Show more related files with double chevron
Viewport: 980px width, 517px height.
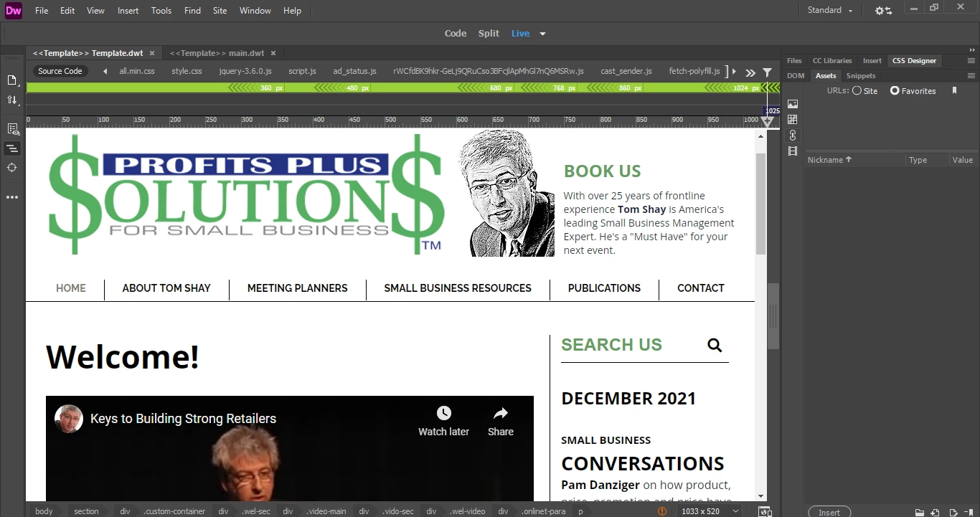(x=750, y=72)
